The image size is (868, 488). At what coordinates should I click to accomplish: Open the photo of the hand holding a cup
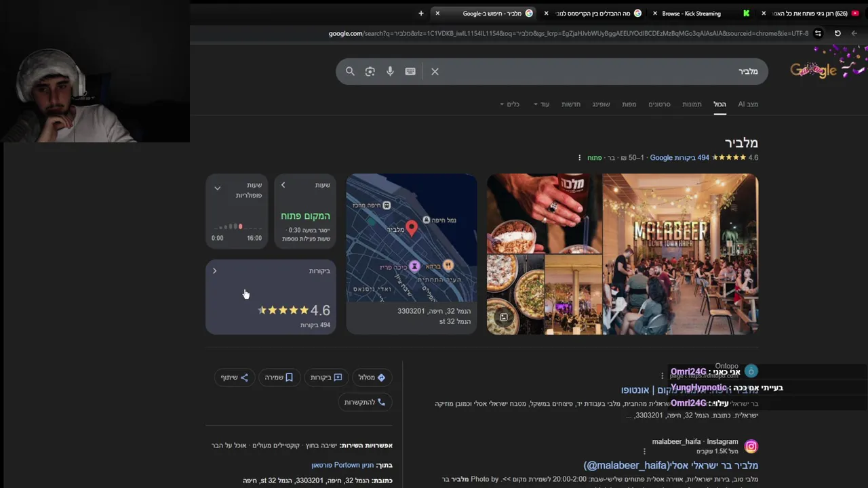pos(544,213)
